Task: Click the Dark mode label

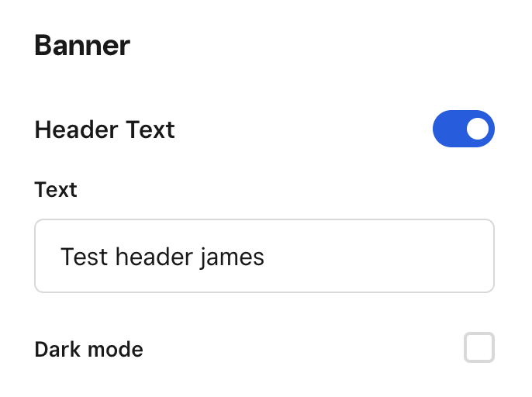Action: [x=88, y=349]
